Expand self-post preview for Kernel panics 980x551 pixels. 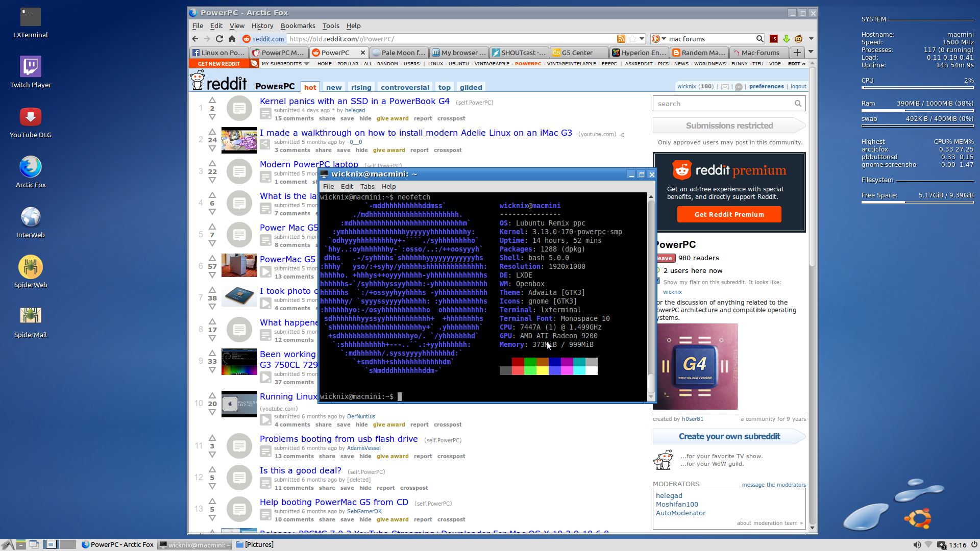point(265,114)
